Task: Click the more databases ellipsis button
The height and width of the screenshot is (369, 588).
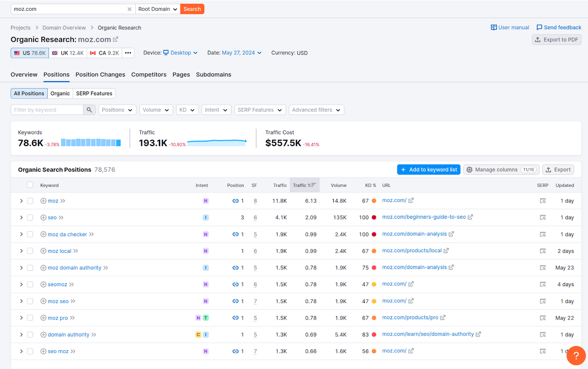Action: click(x=128, y=53)
